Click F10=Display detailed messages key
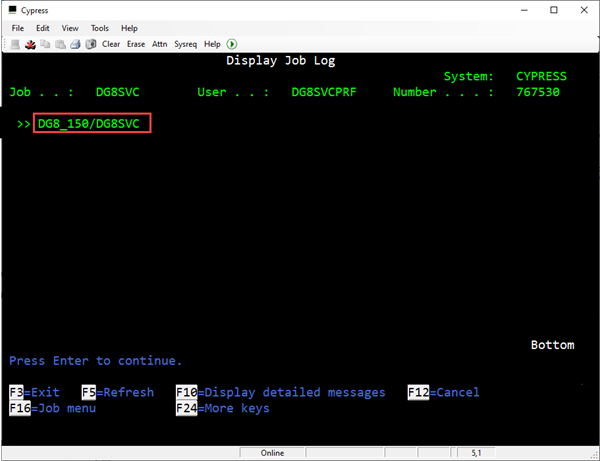 click(x=280, y=392)
